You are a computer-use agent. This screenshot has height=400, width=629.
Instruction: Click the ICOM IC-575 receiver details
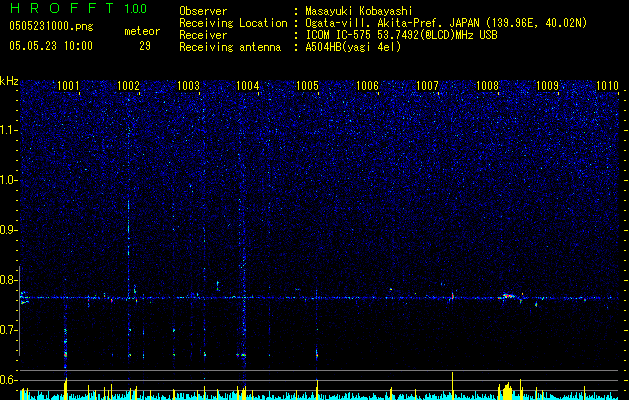pyautogui.click(x=402, y=35)
